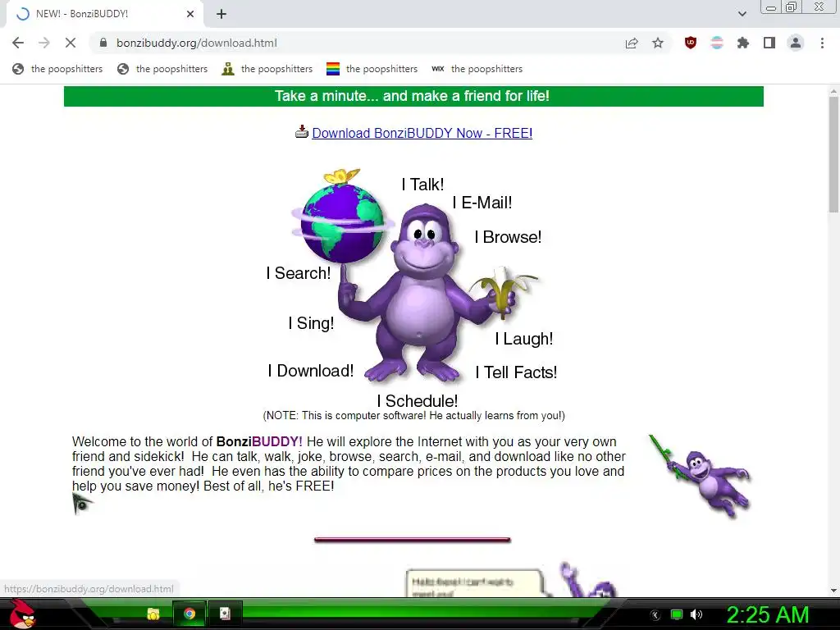Click the address bar URL field
Screen dimensions: 840x630
[364, 43]
